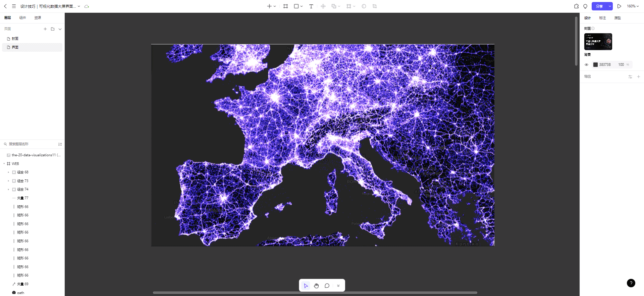The image size is (644, 296).
Task: Add a new page with plus icon
Action: 45,29
